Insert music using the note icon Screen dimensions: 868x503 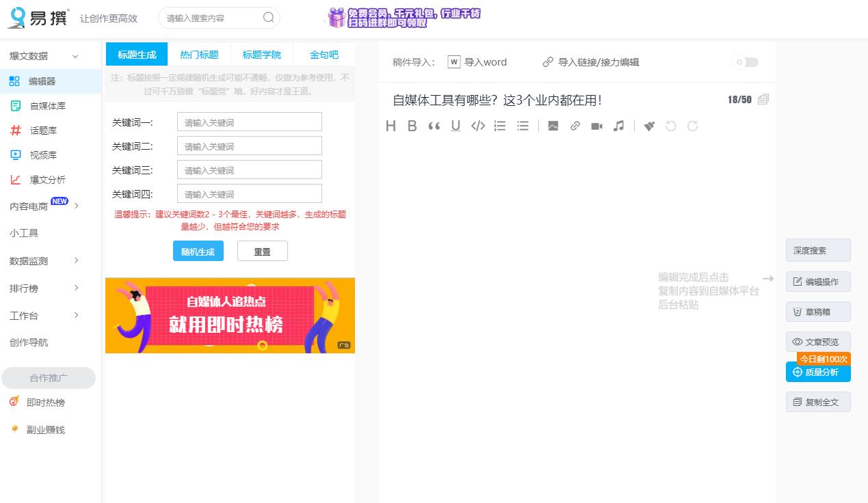(x=618, y=126)
